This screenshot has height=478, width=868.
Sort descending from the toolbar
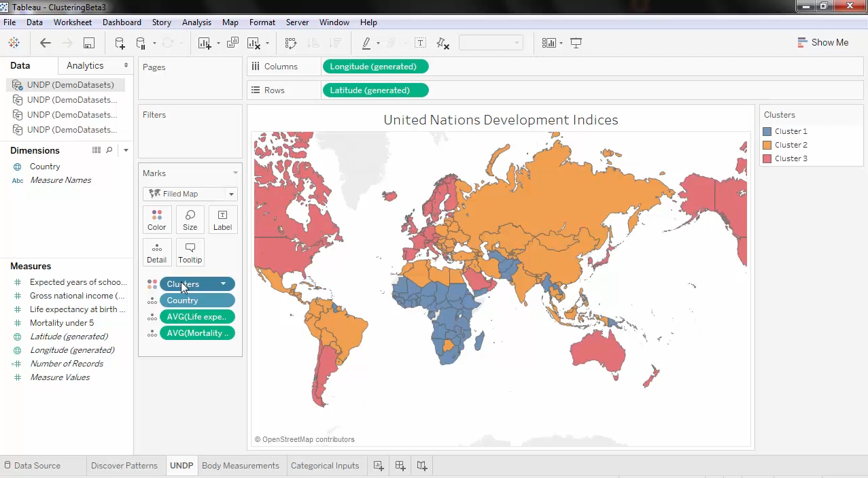coord(335,44)
